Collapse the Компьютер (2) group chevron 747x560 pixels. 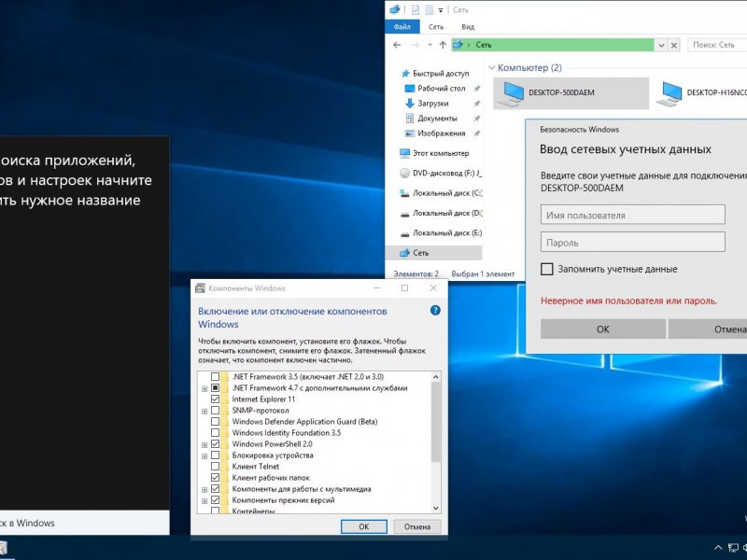pyautogui.click(x=492, y=68)
